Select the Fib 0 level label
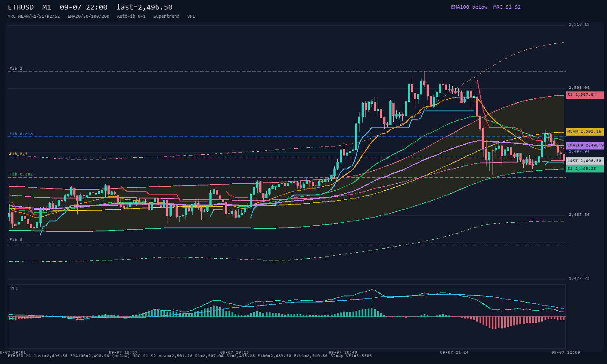 (x=16, y=240)
